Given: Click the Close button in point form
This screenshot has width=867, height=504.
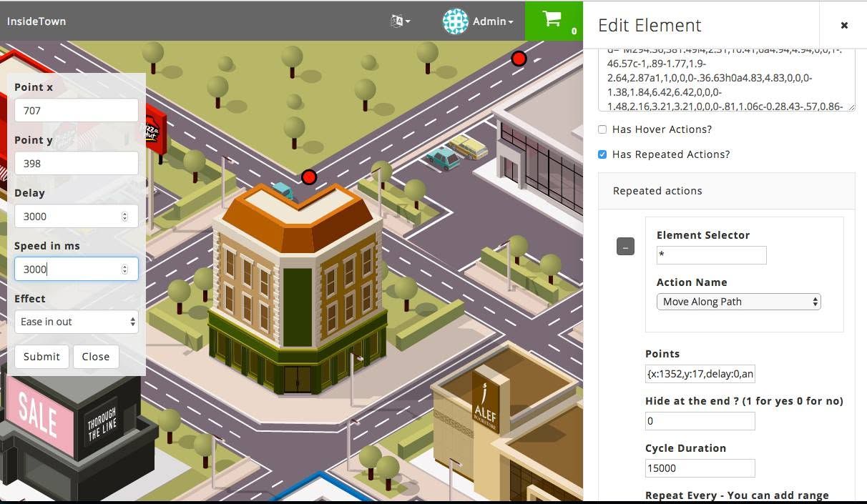Looking at the screenshot, I should pyautogui.click(x=96, y=357).
